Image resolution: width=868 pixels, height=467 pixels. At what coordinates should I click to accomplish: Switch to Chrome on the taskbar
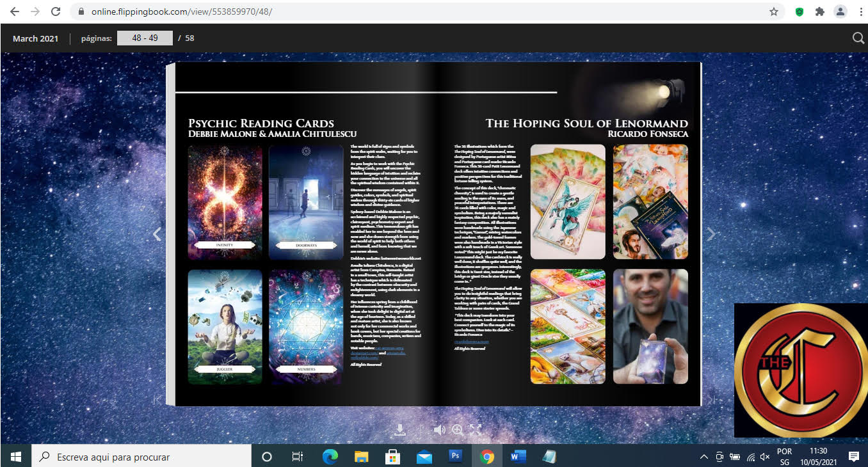coord(487,457)
